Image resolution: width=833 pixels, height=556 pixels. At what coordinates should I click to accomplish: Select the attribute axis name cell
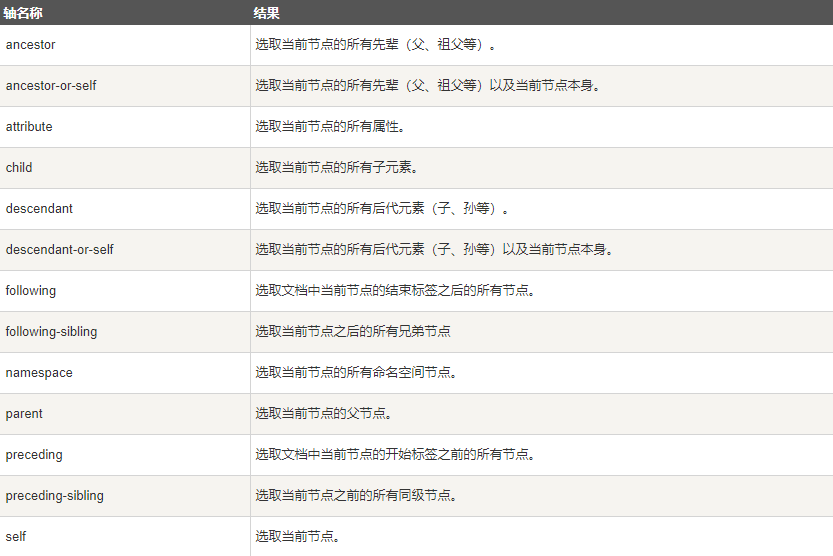[29, 127]
